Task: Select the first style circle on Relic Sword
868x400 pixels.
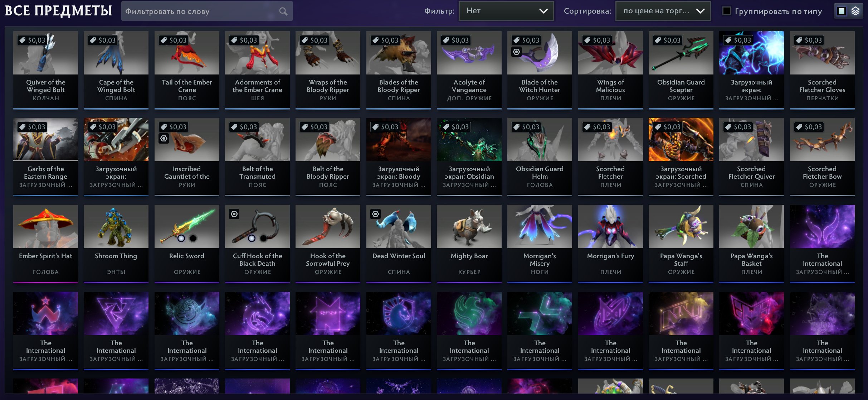Action: click(181, 238)
